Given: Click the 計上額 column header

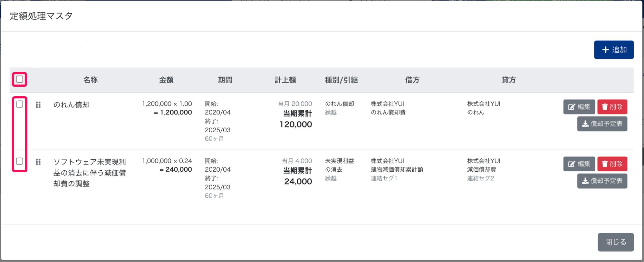Looking at the screenshot, I should click(x=285, y=80).
